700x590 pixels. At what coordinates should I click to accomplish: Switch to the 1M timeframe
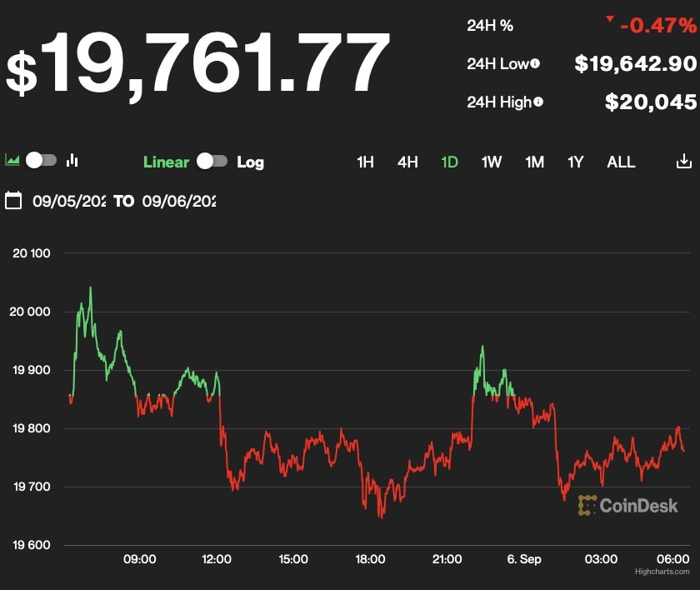(534, 162)
